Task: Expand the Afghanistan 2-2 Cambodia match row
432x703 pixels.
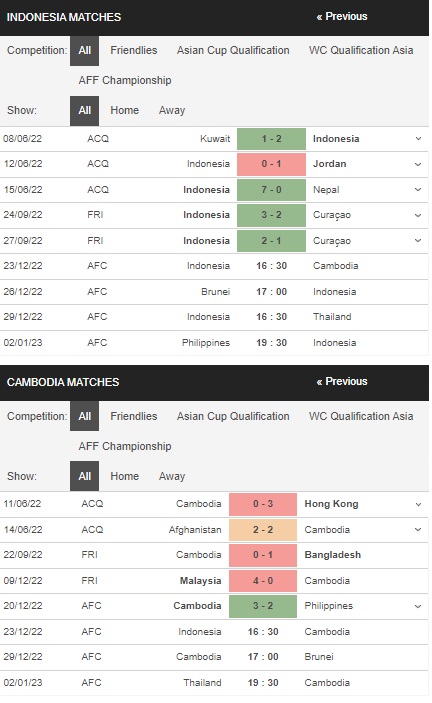Action: click(418, 530)
